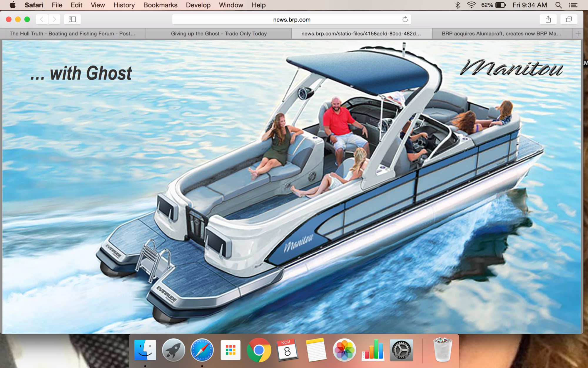Screen dimensions: 588x368
Task: Click the Safari back arrow button
Action: (x=42, y=19)
